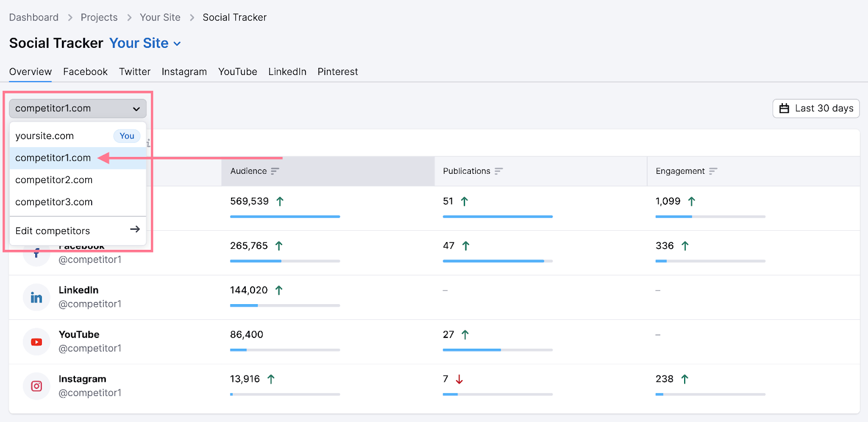
Task: Switch to the Facebook tab
Action: point(85,72)
